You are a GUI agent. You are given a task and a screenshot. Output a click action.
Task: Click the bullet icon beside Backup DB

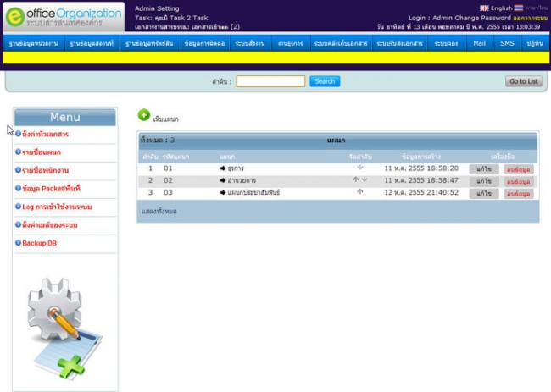click(x=18, y=242)
